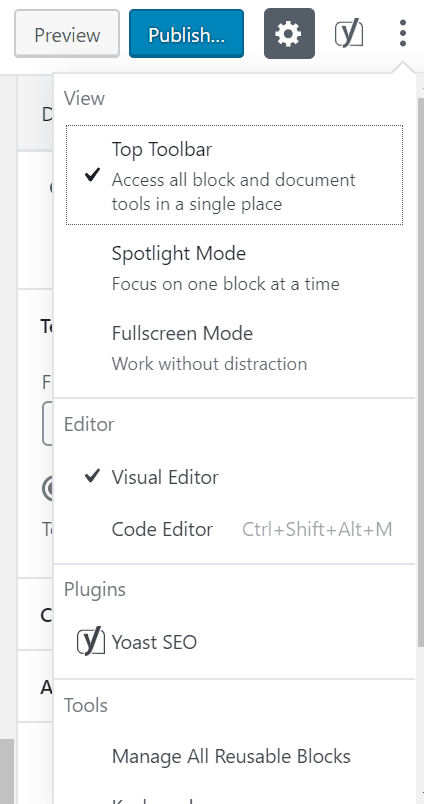Toggle Top Toolbar view option
This screenshot has height=804, width=424.
click(x=234, y=175)
